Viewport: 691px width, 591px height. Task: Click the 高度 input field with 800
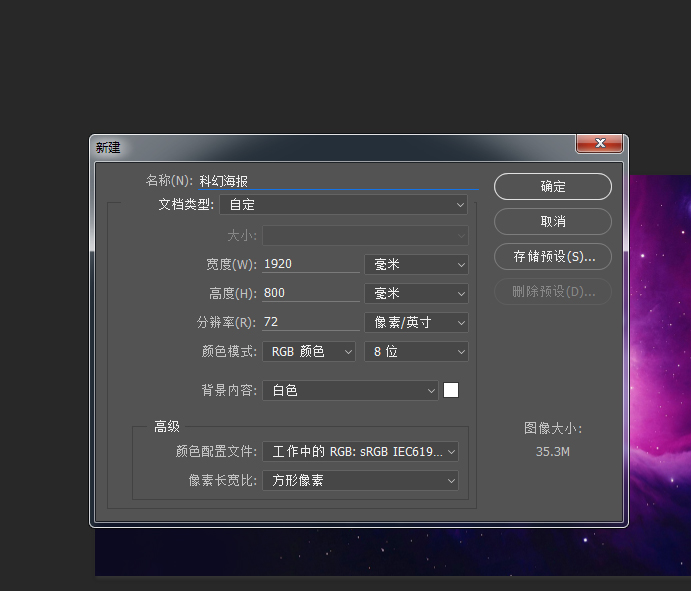click(x=311, y=293)
